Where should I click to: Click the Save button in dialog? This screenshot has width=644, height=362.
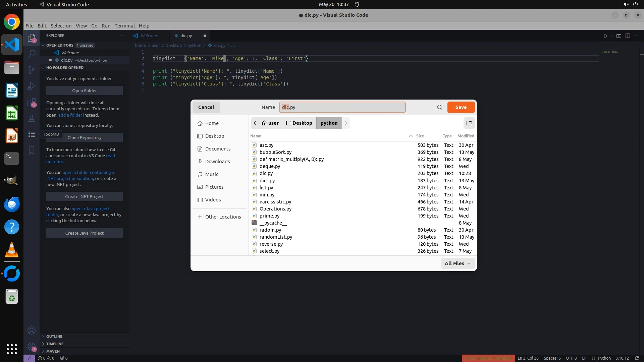461,107
